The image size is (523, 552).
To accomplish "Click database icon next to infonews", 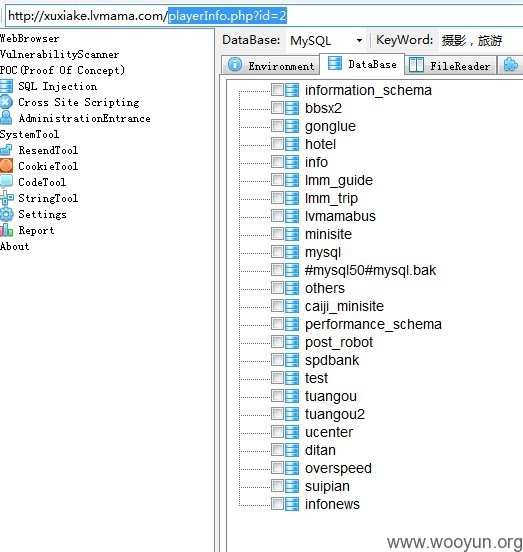I will tap(292, 504).
